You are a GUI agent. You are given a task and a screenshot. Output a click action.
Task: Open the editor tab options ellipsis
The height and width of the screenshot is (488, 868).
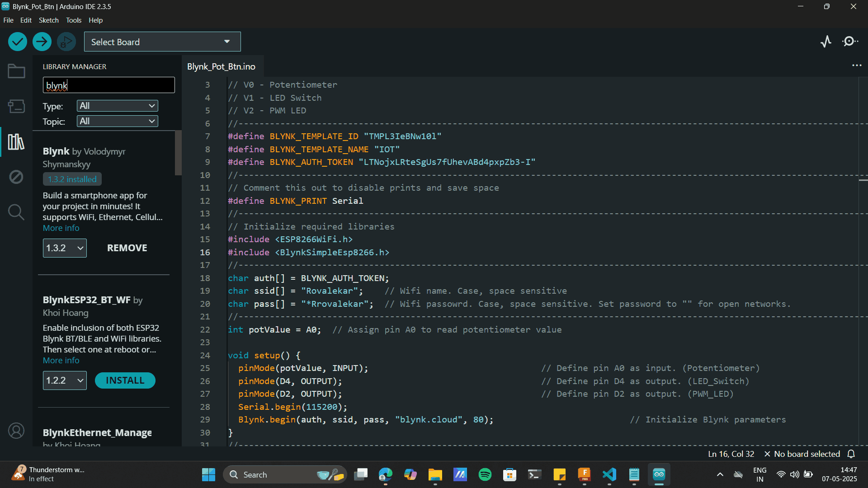click(x=857, y=66)
